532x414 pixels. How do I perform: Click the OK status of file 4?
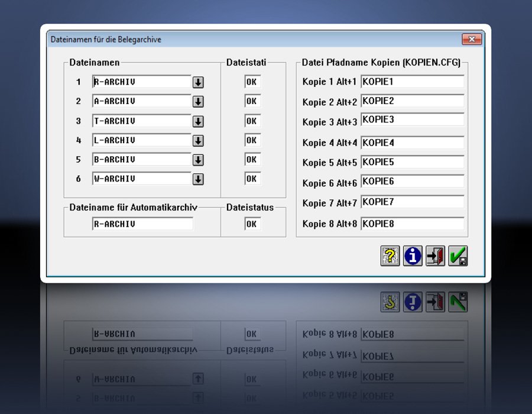(252, 140)
